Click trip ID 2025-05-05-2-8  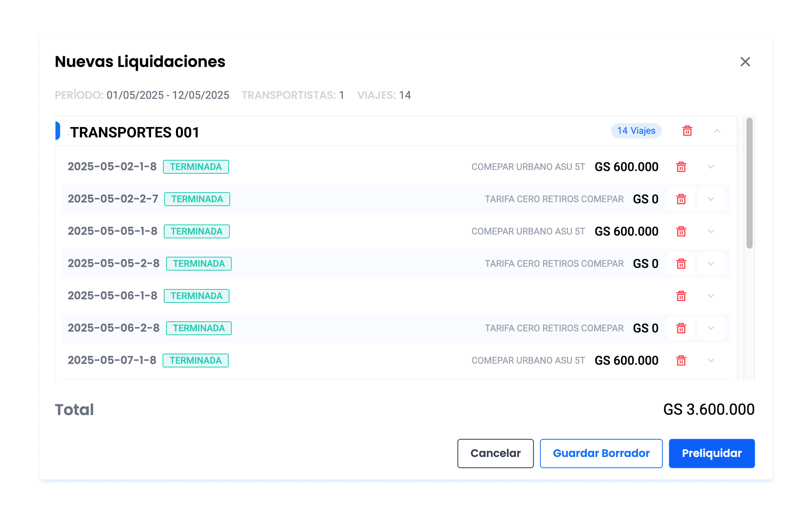pyautogui.click(x=114, y=263)
